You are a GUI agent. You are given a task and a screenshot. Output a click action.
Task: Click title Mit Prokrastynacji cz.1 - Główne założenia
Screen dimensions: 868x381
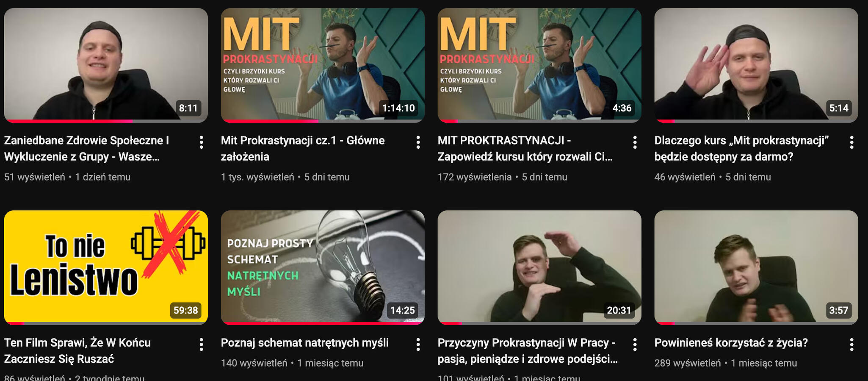pos(303,148)
